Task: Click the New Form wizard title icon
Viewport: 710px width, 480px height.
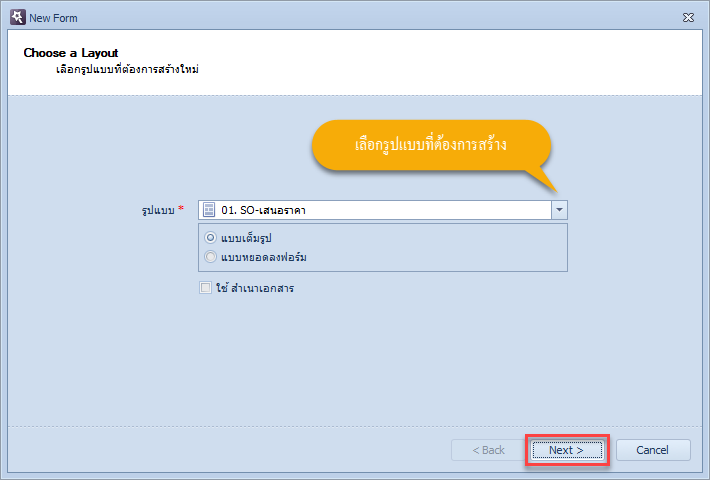Action: [18, 18]
